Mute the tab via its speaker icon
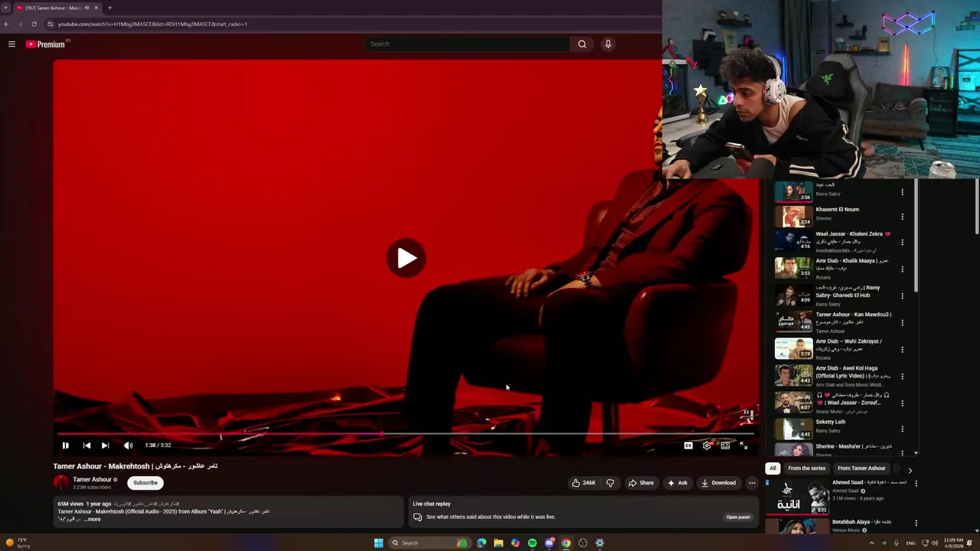Screen dimensions: 980x551 click(x=87, y=8)
